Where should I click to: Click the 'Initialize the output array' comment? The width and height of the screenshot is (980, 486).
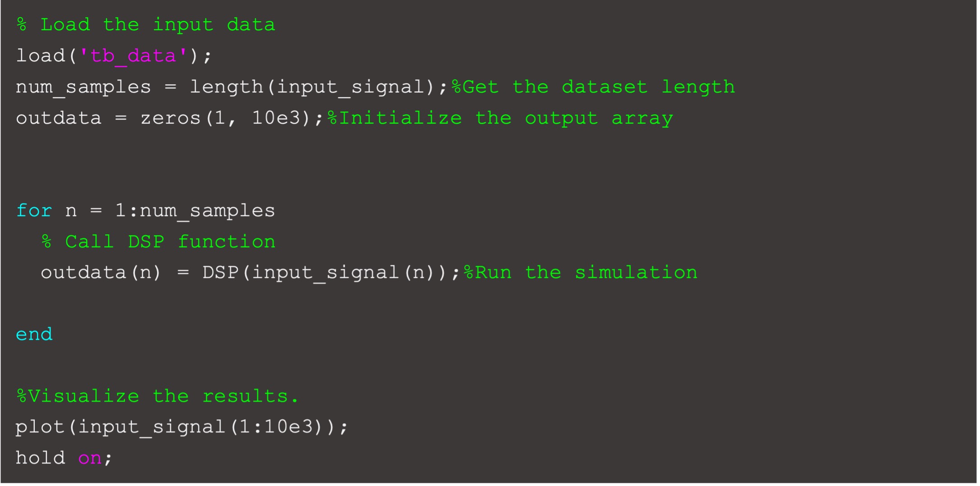[500, 118]
